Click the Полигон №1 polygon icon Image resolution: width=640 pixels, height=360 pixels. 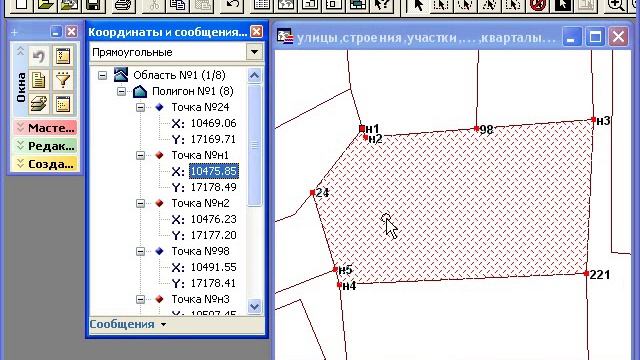coord(140,91)
